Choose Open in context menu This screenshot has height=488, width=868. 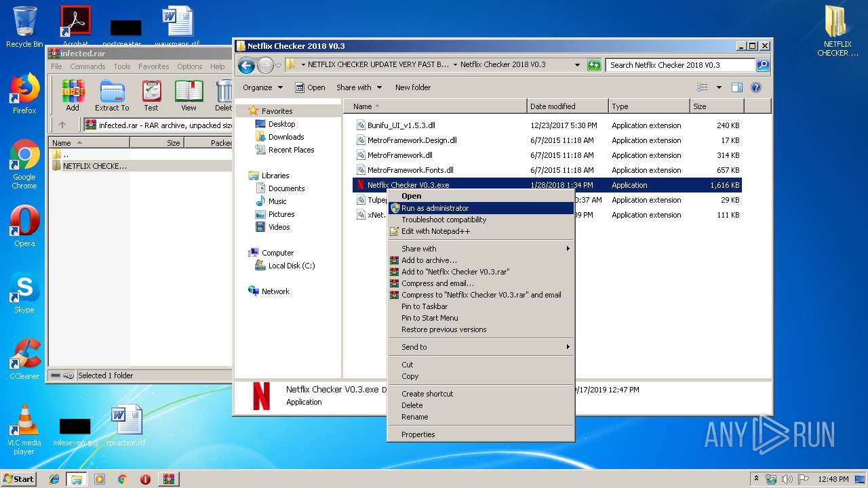(x=481, y=196)
